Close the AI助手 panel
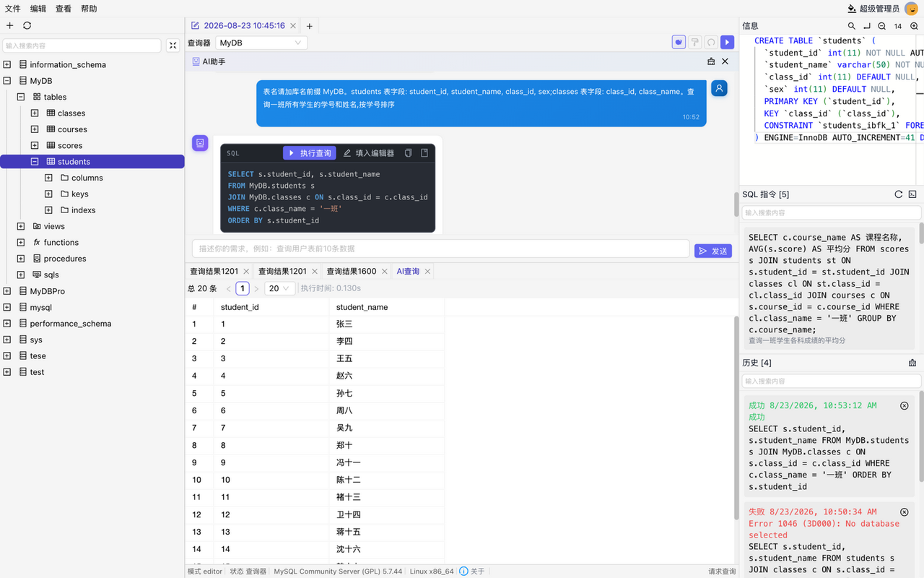The image size is (924, 578). click(x=725, y=61)
